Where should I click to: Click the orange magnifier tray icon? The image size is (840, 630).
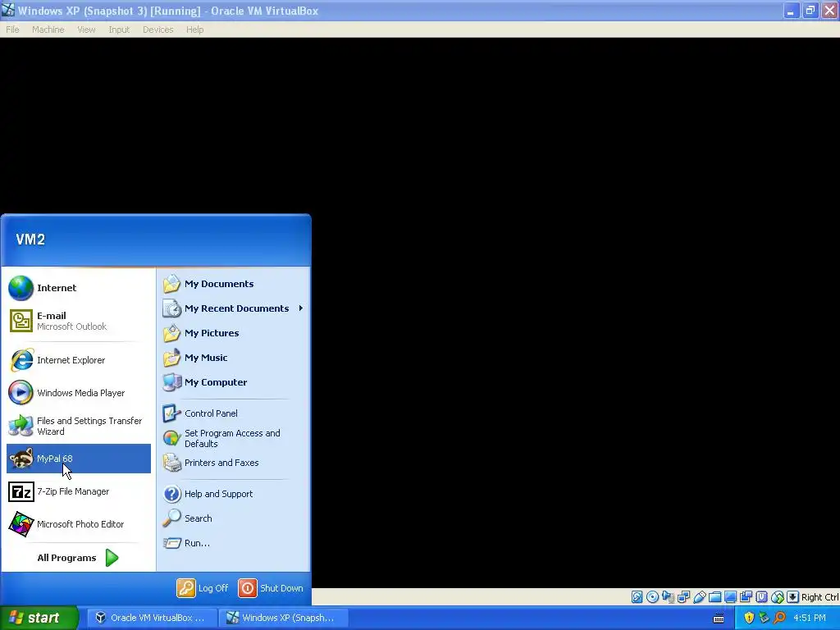(x=779, y=618)
